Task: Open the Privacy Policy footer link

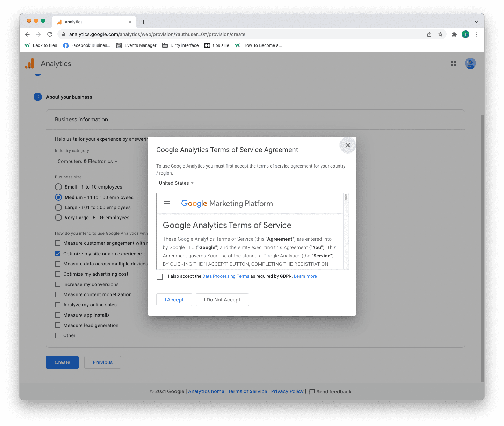Action: [x=287, y=391]
